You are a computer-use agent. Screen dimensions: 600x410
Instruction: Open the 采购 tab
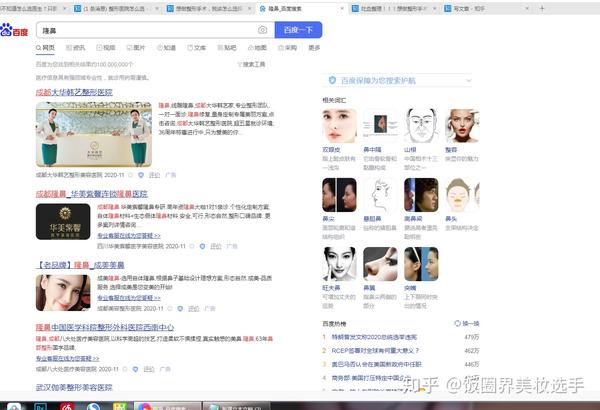[x=287, y=48]
